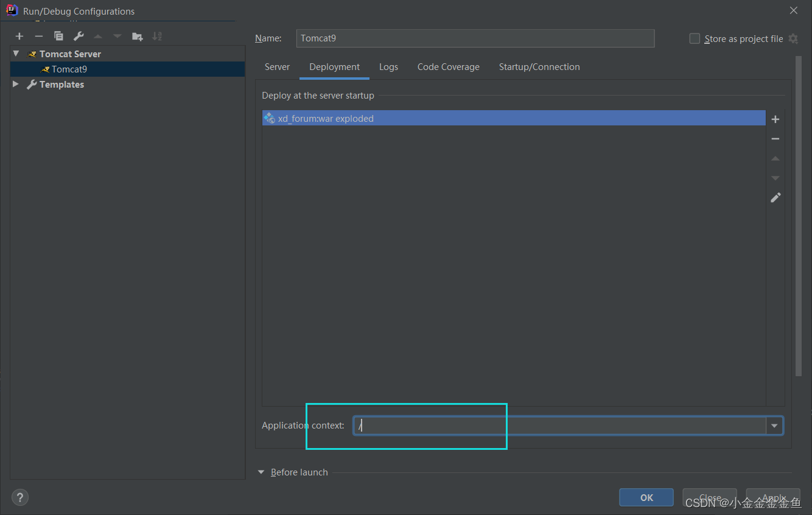Screen dimensions: 812x515
Task: Expand the Before launch section
Action: [x=261, y=472]
